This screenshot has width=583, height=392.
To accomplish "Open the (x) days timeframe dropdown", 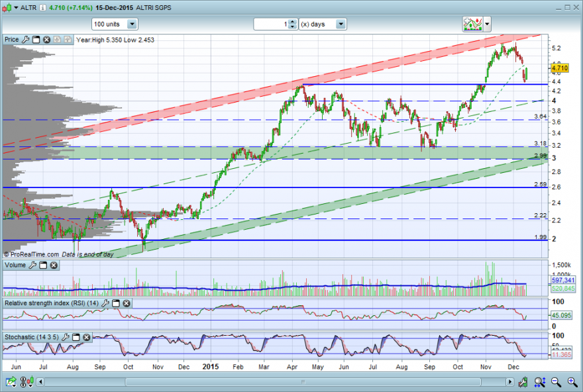I will 323,24.
